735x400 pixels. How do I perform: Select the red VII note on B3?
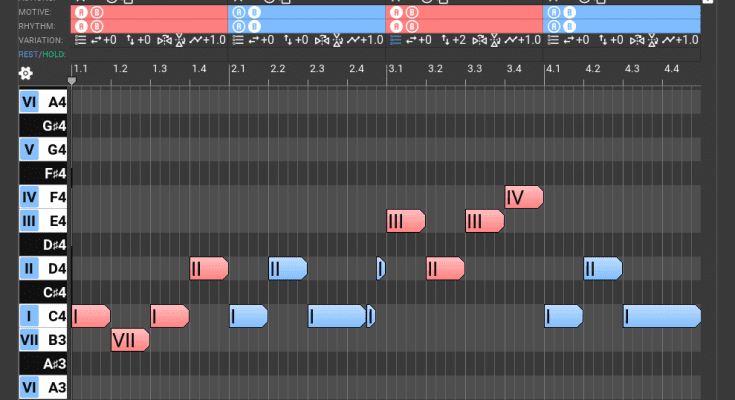tap(129, 340)
